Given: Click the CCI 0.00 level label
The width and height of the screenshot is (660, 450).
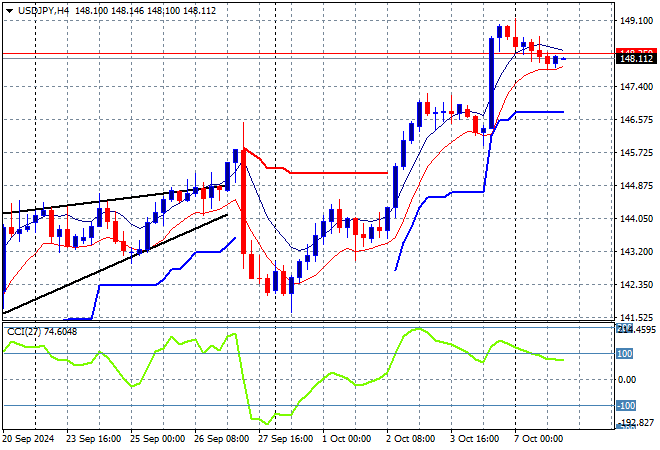Looking at the screenshot, I should point(627,380).
